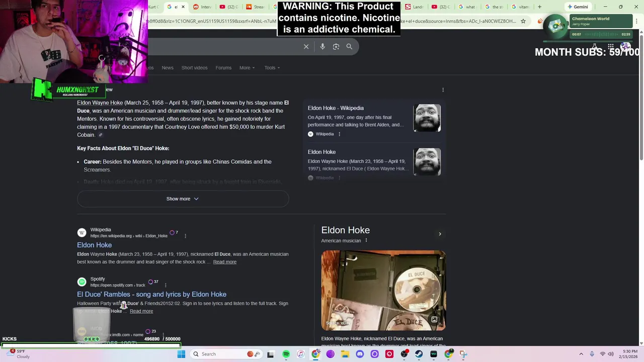Switch to the News results tab
The image size is (644, 362).
point(168,68)
